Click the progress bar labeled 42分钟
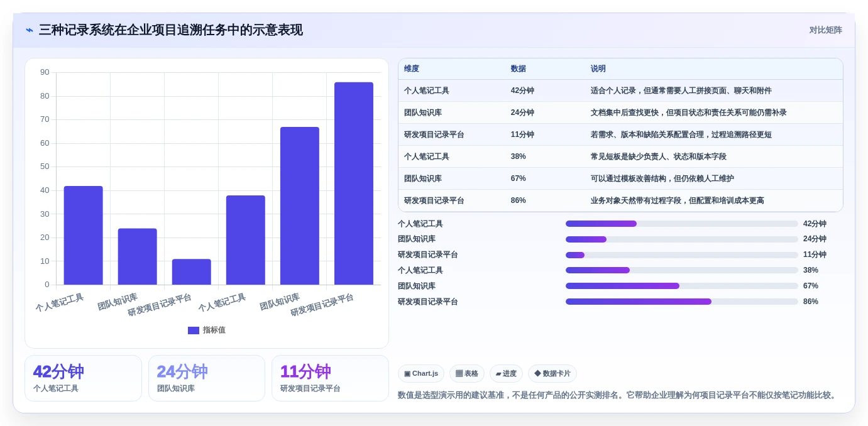Image resolution: width=868 pixels, height=426 pixels. (x=682, y=224)
